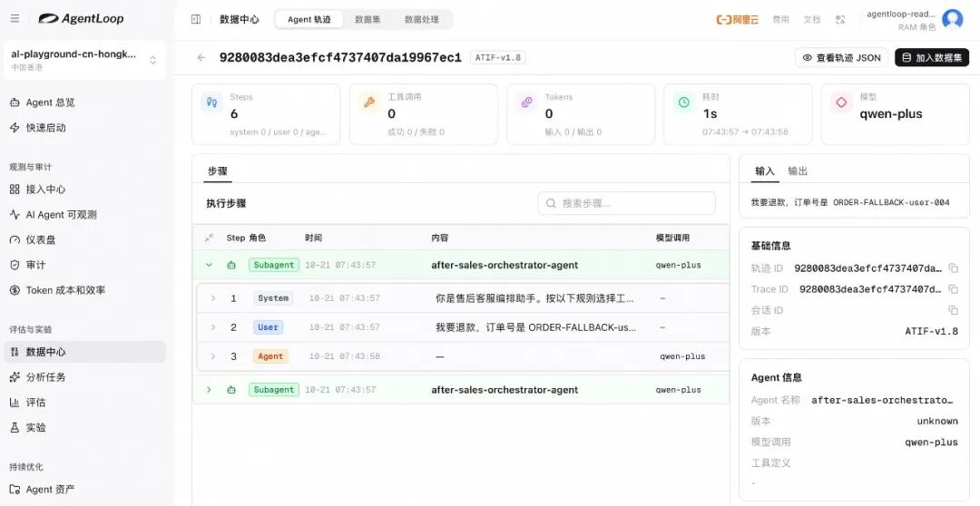Open Agent 总览 in sidebar

85,102
